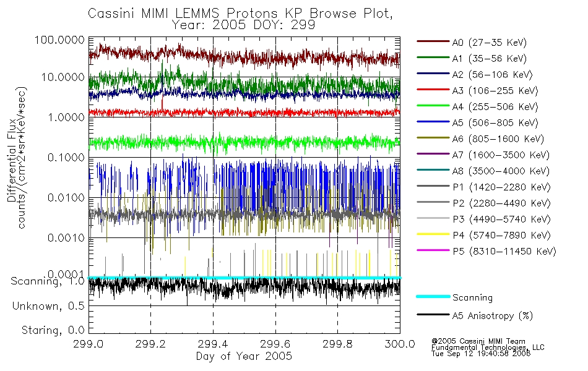
Task: Click the A5 (506-805 KeV) legend label
Action: [495, 122]
